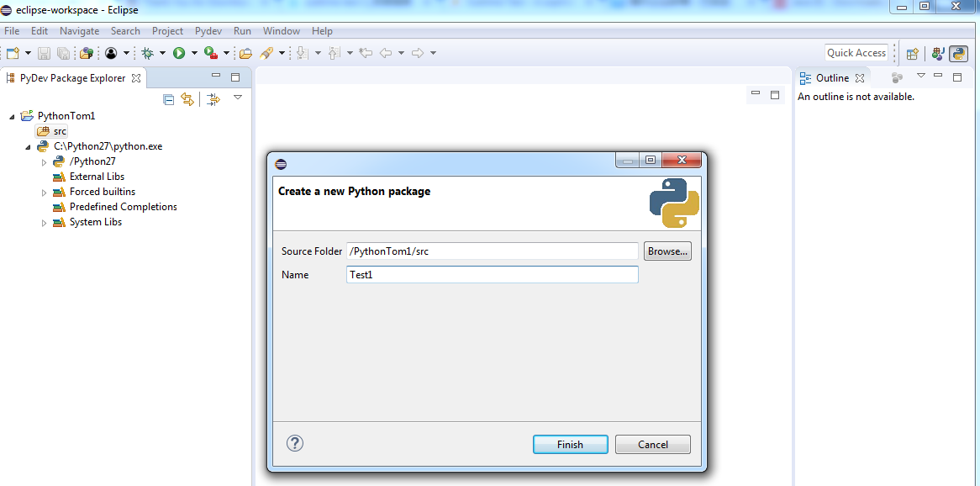
Task: Click the Last Edit Location icon
Action: point(366,53)
